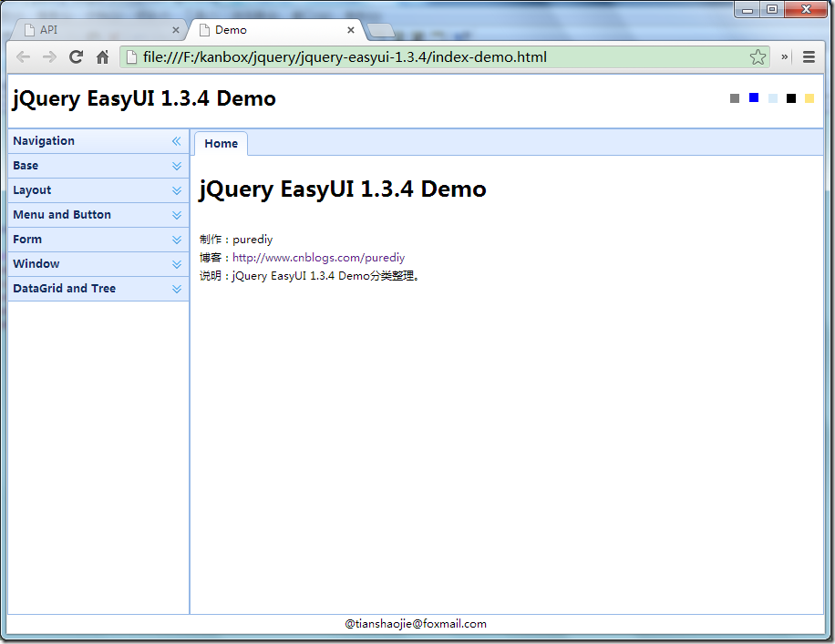Viewport: 835px width, 644px height.
Task: Open the cnblogs.com/purediy blog link
Action: 318,258
